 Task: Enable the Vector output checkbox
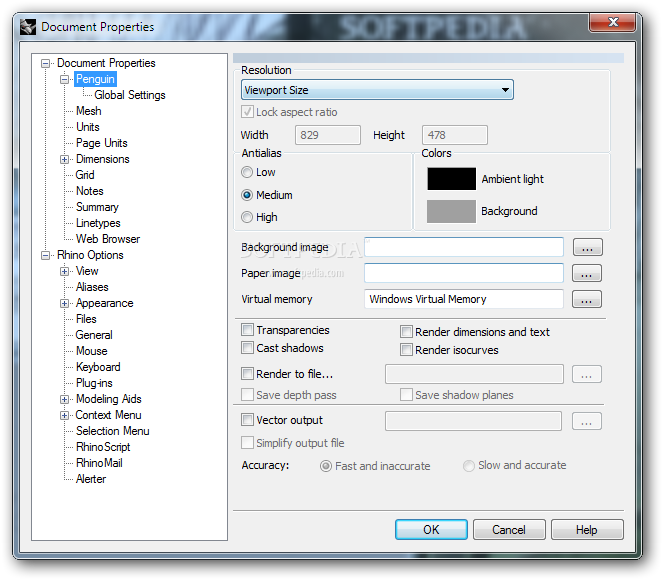pyautogui.click(x=247, y=420)
